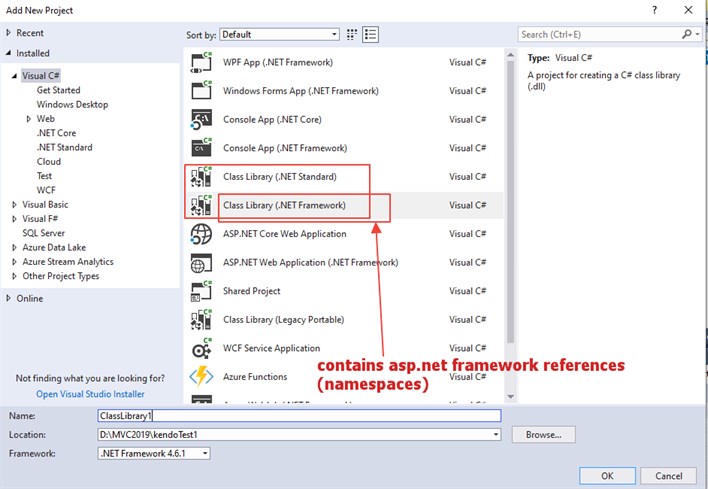Select Windows Forms App (.NET Framework) template
Viewport: 708px width, 489px height.
click(x=344, y=91)
